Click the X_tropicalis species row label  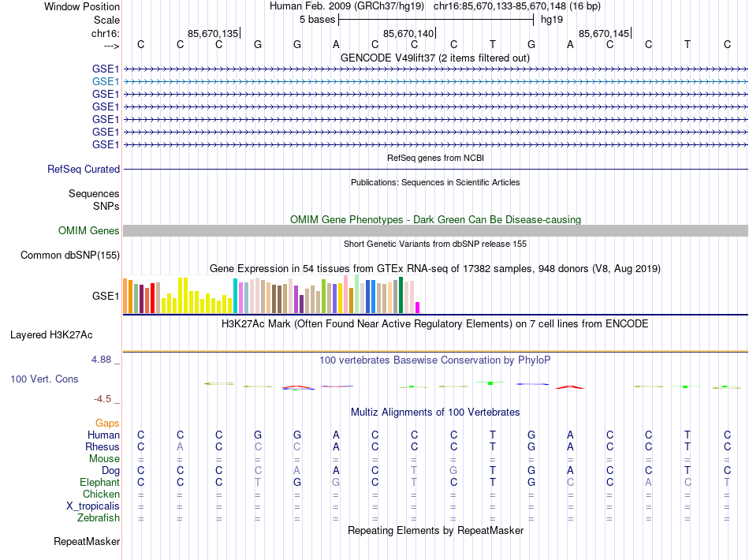[x=93, y=506]
